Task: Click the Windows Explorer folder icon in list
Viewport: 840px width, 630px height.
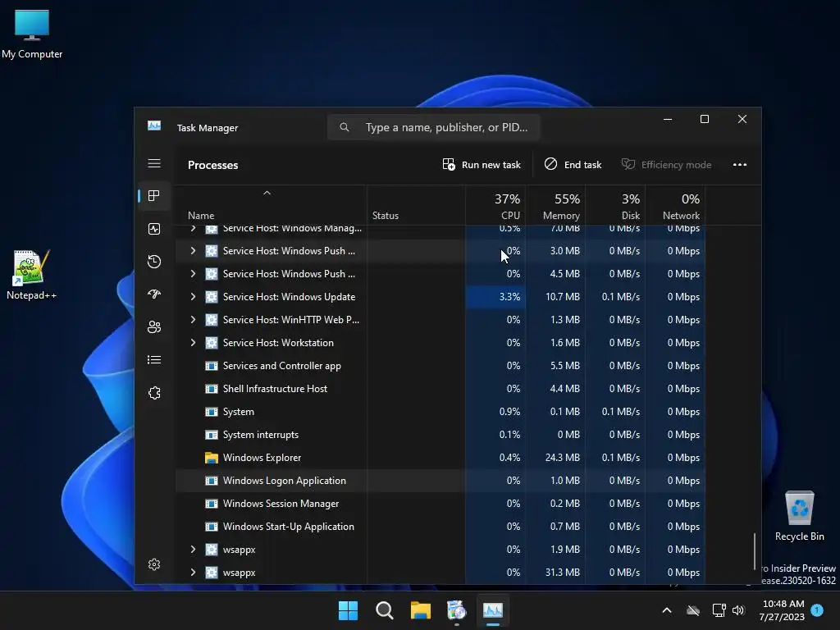Action: point(212,458)
